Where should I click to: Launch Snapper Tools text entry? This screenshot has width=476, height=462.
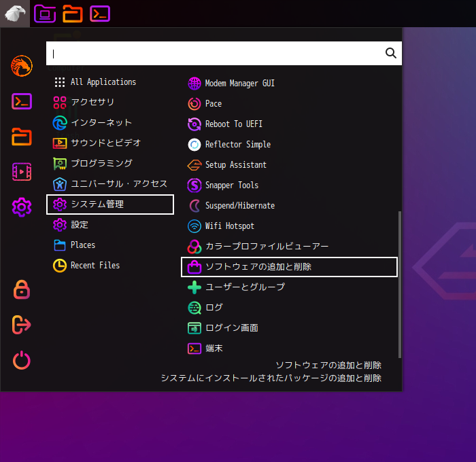click(x=232, y=185)
